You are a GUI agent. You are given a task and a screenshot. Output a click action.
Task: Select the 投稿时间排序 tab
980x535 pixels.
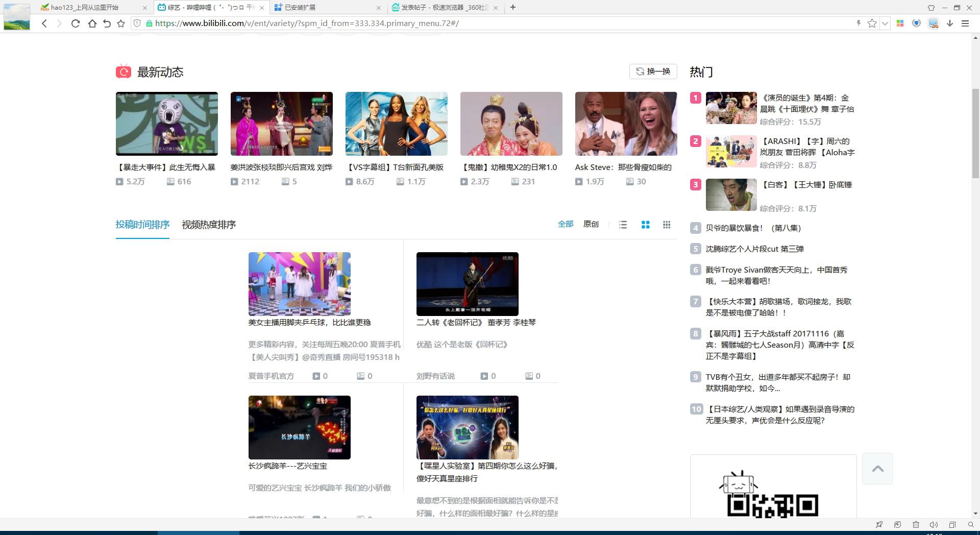[x=142, y=225]
